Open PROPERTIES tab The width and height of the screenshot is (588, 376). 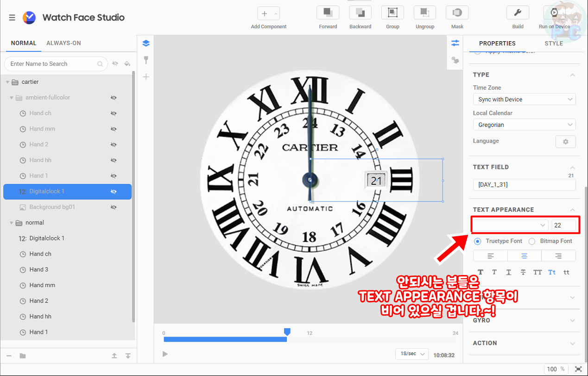[x=497, y=44]
